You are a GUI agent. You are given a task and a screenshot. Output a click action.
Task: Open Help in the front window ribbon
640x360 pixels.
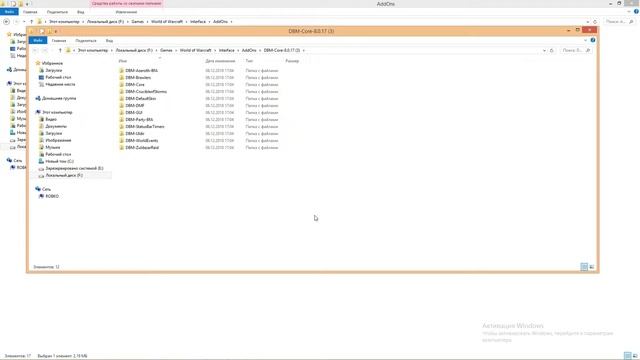click(x=593, y=40)
